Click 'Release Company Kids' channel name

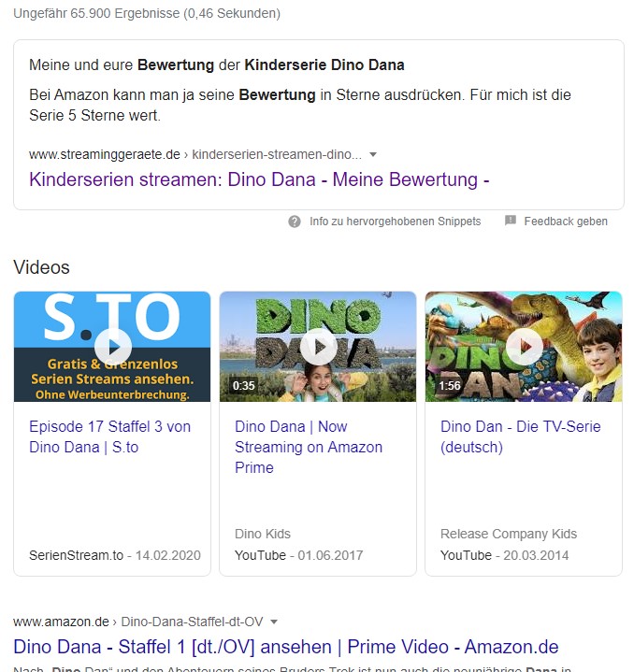click(x=509, y=534)
